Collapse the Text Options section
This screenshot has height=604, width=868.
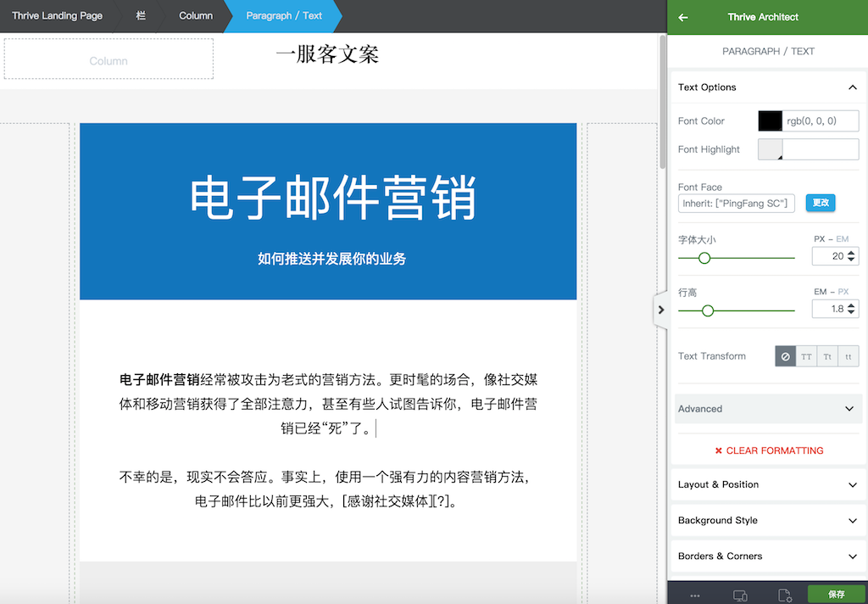click(x=852, y=87)
